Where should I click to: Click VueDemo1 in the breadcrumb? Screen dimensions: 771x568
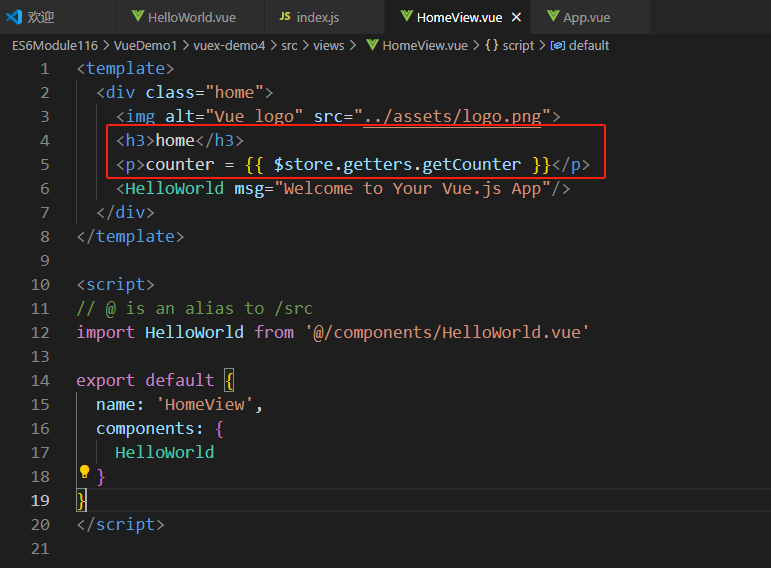click(145, 46)
